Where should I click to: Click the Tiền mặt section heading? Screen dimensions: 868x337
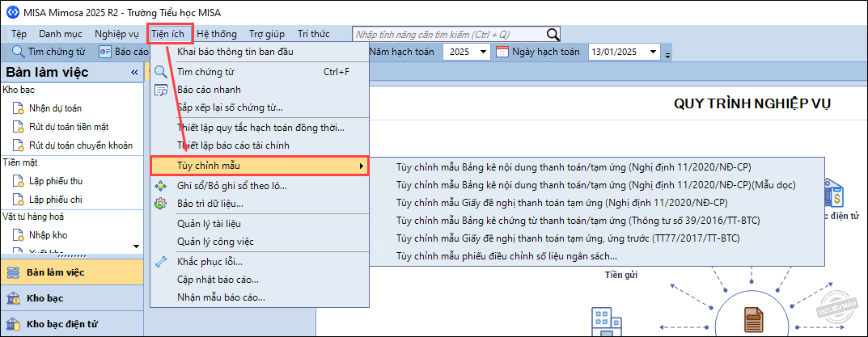pos(19,162)
